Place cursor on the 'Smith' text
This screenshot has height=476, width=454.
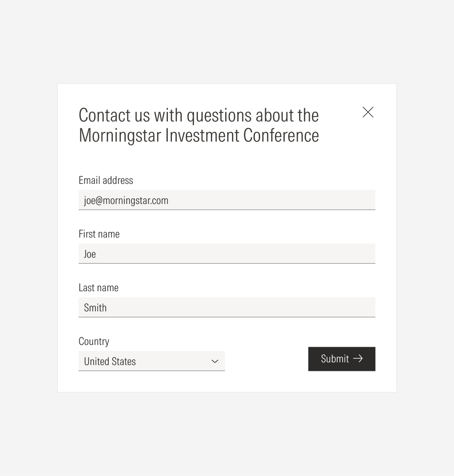pyautogui.click(x=95, y=307)
